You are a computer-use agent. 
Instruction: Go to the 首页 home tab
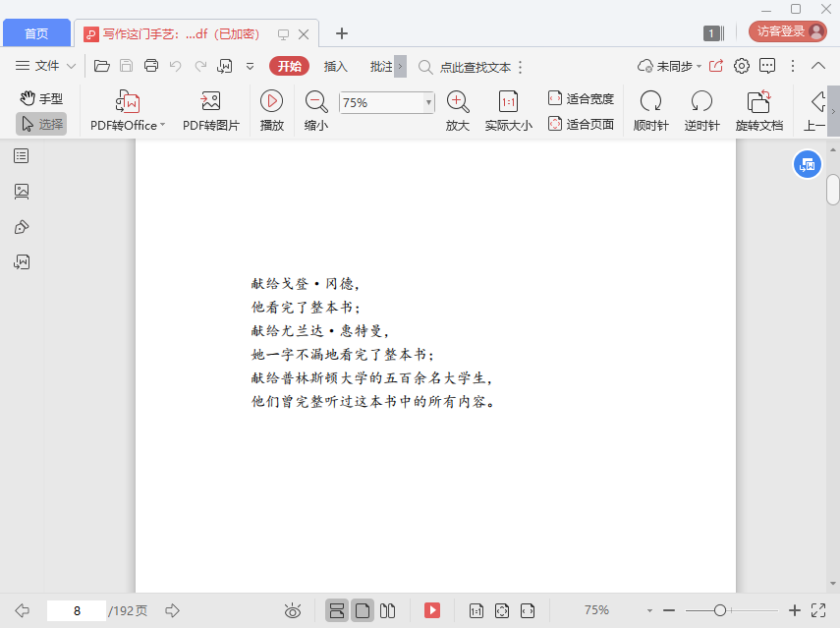[x=36, y=33]
